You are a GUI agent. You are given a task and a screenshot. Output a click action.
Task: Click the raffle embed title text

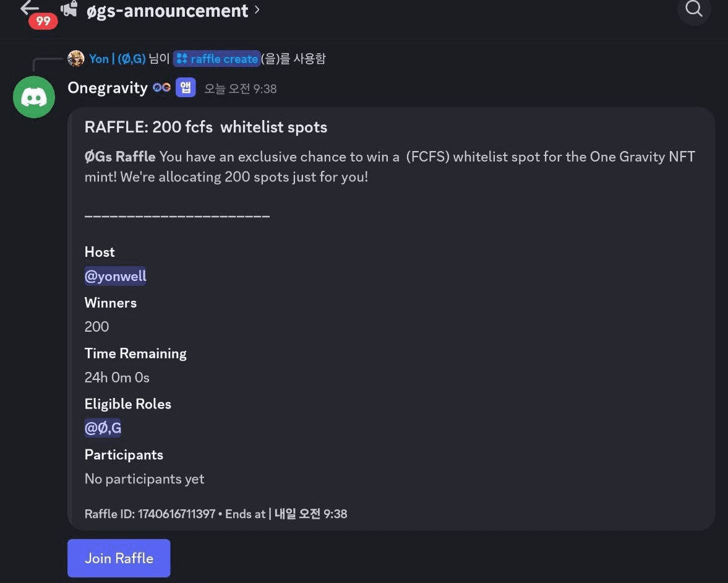pos(206,127)
